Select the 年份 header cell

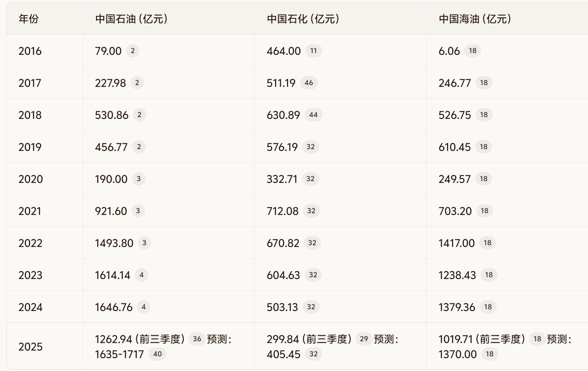(28, 19)
